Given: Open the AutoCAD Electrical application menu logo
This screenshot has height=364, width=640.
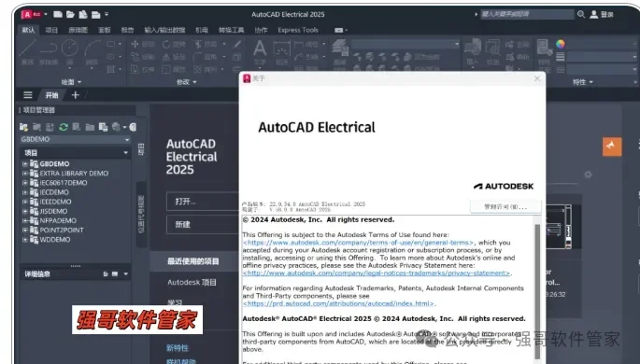Looking at the screenshot, I should click(32, 14).
